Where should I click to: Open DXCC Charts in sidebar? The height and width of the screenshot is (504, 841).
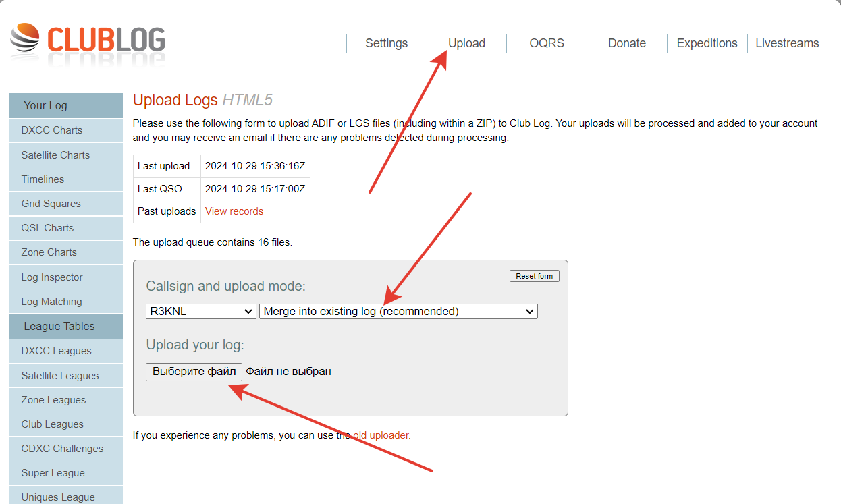click(65, 130)
